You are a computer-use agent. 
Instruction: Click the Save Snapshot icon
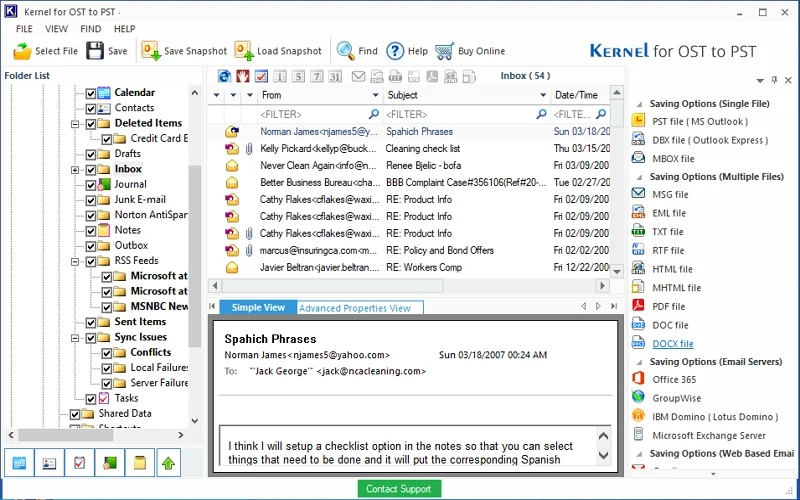151,51
